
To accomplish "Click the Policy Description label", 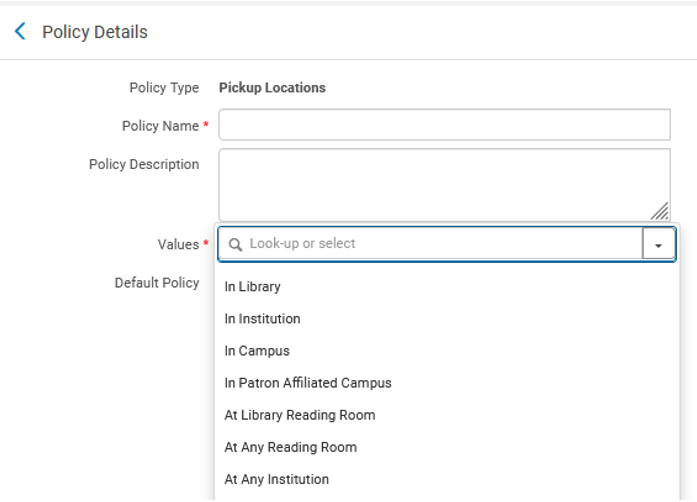I will click(x=144, y=164).
